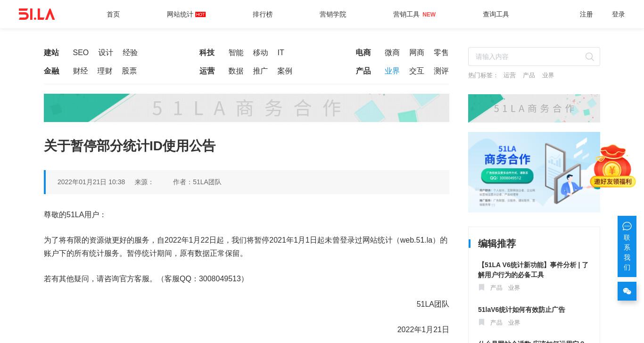This screenshot has width=644, height=343.
Task: Click 产品 tag under 防止广告 article
Action: 496,323
